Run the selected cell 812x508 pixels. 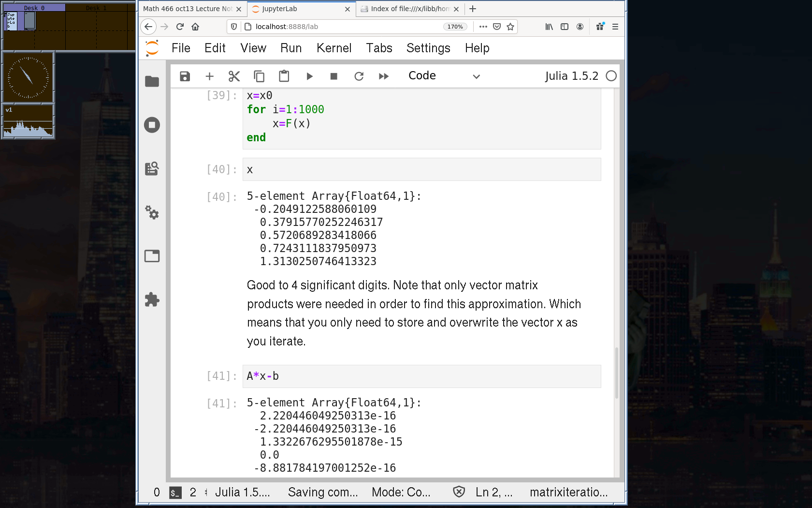coord(309,76)
